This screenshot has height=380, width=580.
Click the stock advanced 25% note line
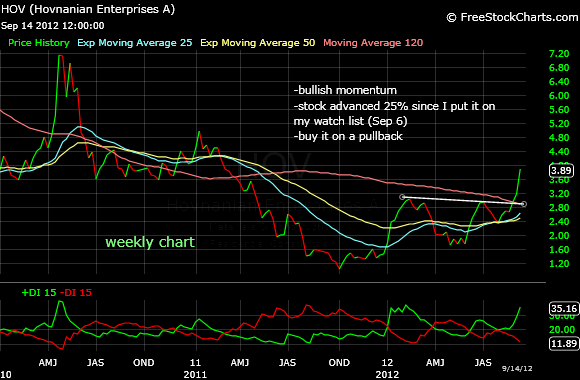point(394,106)
